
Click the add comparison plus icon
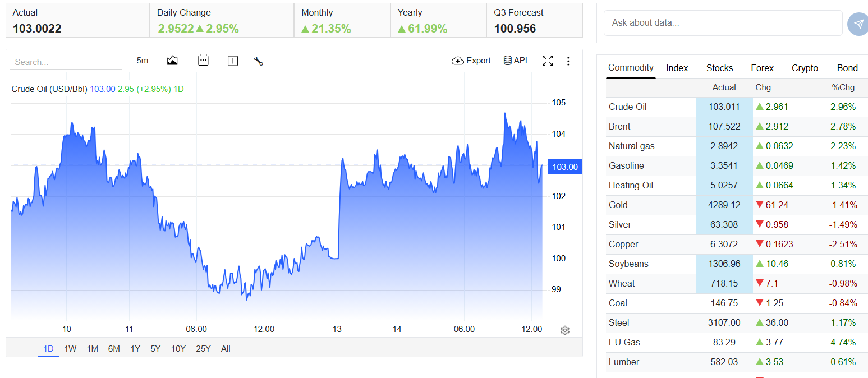click(x=233, y=61)
